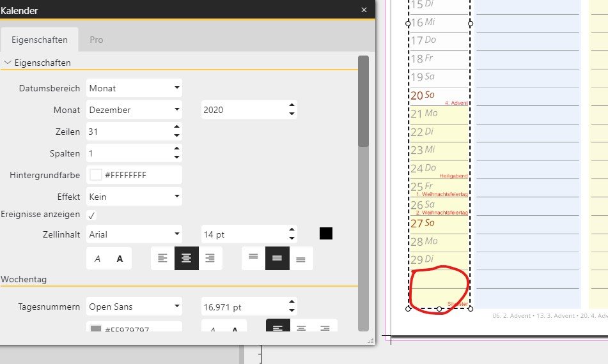Align cell content right
608x364 pixels.
coord(210,259)
